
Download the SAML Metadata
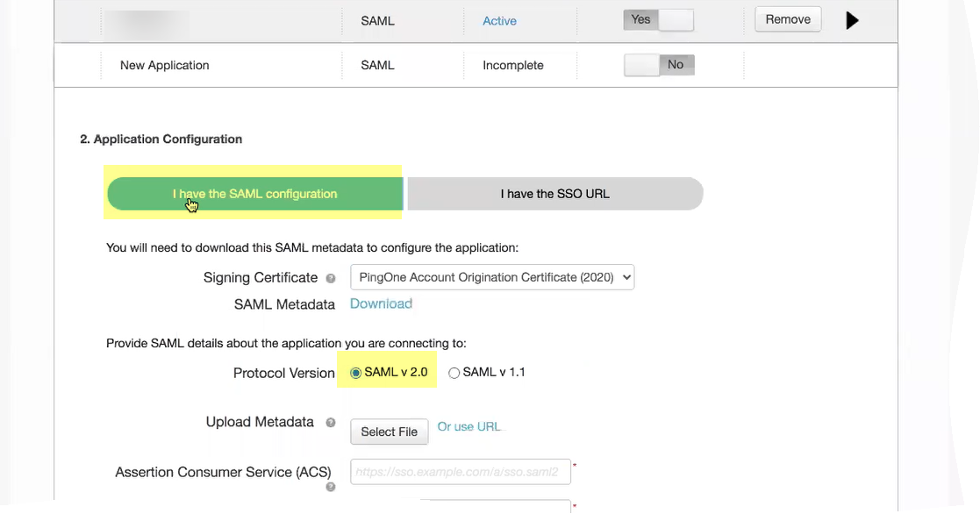point(381,303)
